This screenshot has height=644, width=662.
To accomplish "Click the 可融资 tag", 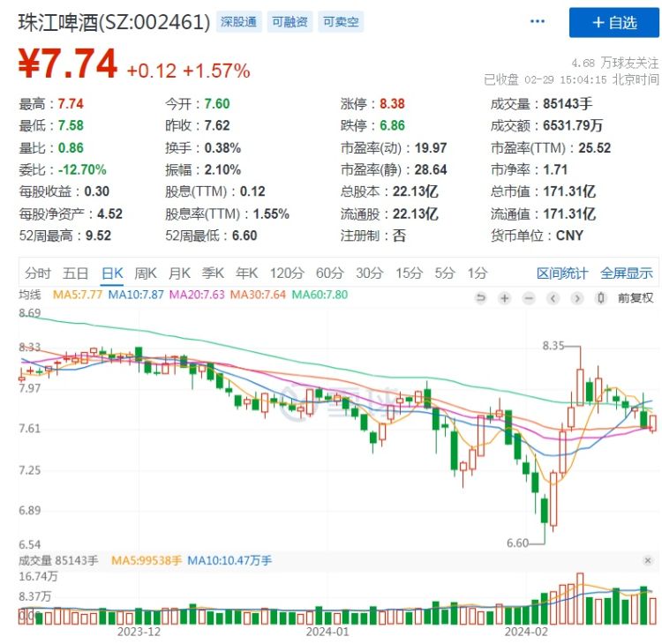I will pos(290,21).
